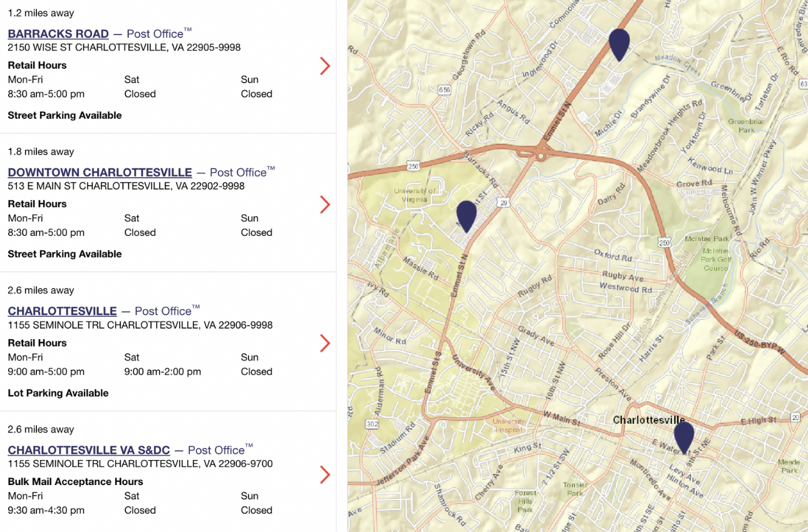Click the '9:00 am-5:00 pm' Mon-Fri hours
This screenshot has width=808, height=532.
tap(46, 372)
